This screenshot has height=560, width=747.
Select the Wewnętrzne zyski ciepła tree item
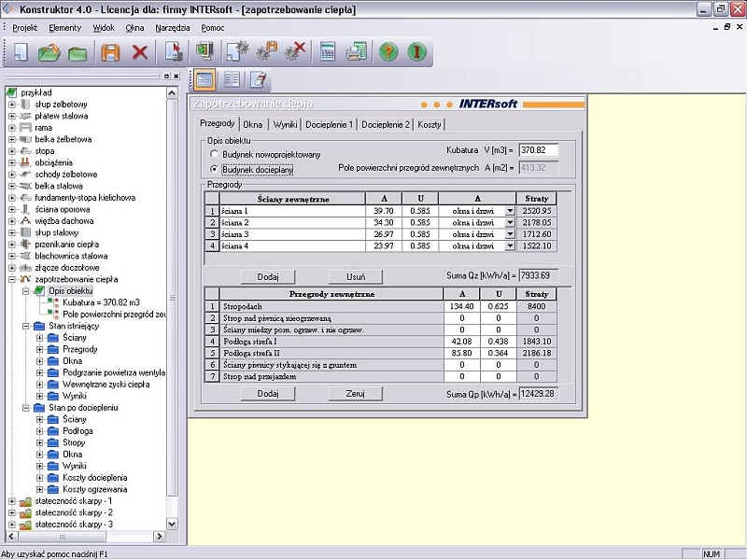[x=106, y=385]
